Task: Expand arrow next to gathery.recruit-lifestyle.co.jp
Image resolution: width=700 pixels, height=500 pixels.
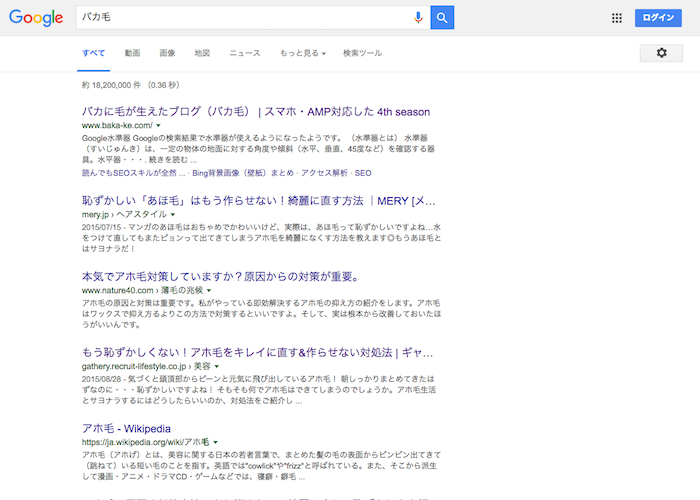Action: [217, 367]
